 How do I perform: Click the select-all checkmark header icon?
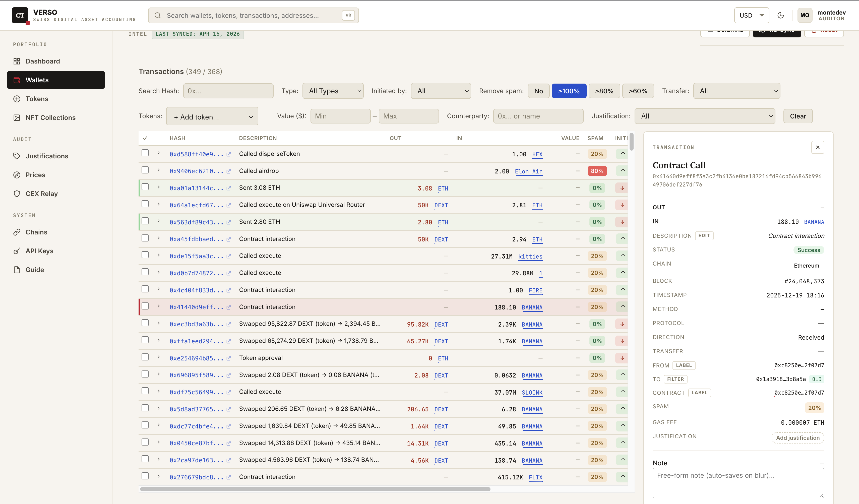[x=145, y=138]
